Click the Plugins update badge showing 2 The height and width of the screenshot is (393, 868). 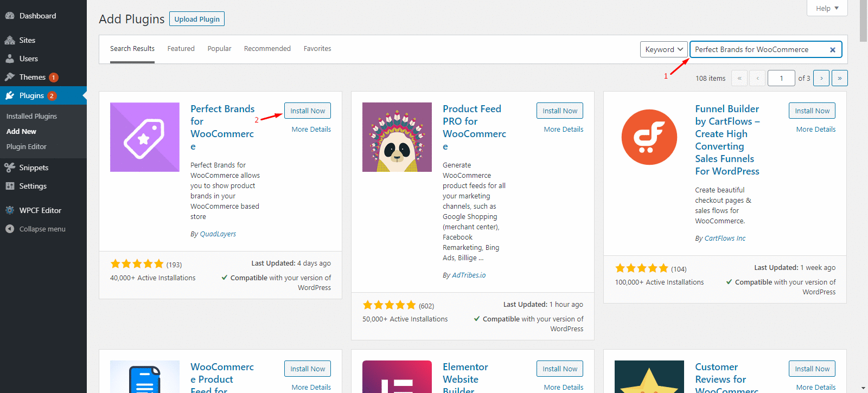[52, 96]
